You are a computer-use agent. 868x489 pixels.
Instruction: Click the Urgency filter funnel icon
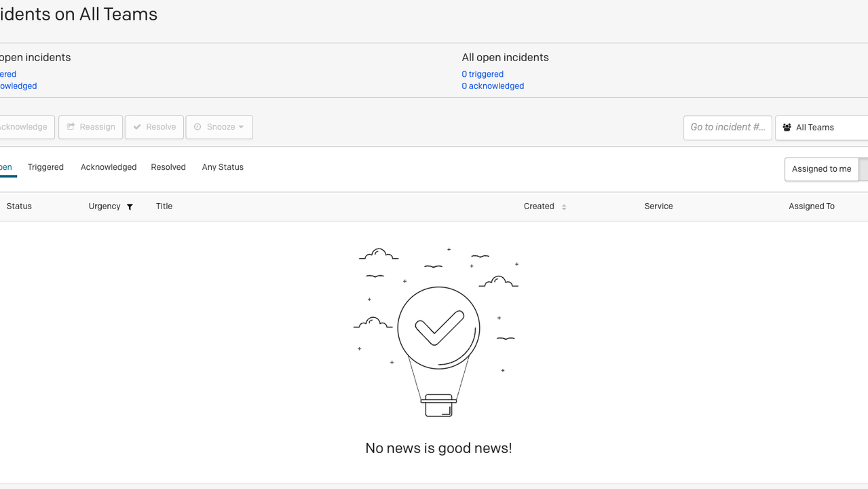click(x=130, y=207)
